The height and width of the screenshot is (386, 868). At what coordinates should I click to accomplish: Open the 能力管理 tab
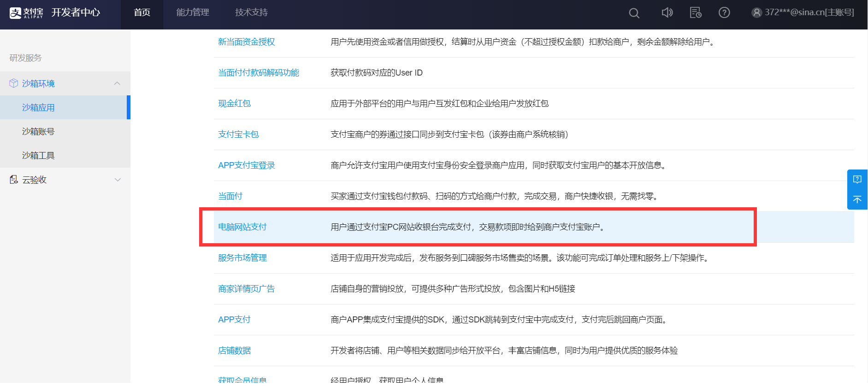click(193, 12)
